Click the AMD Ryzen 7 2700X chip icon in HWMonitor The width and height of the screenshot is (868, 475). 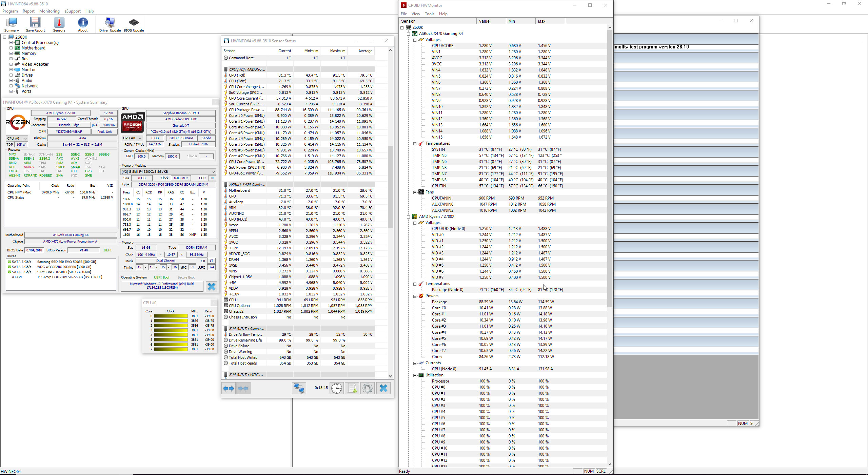pos(415,216)
